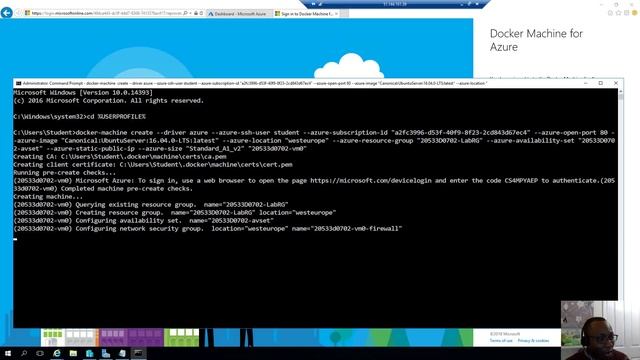Open a new browser tab
Screen dimensions: 640x360
pos(345,13)
